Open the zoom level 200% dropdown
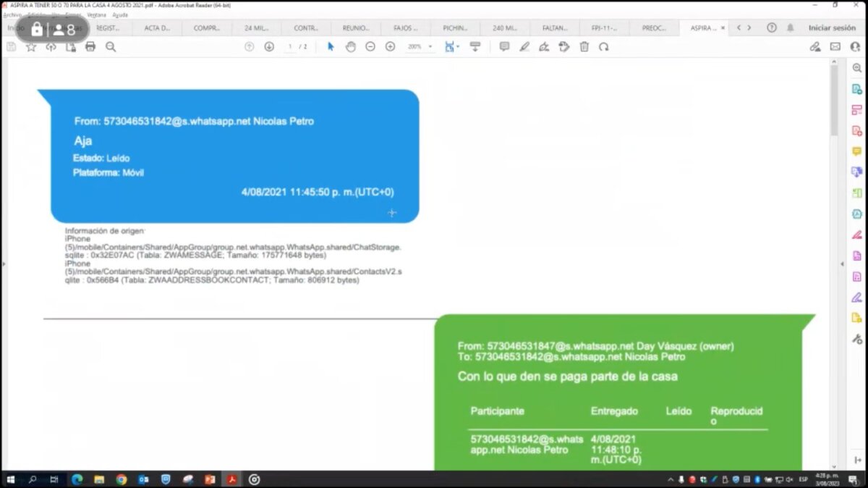 420,46
